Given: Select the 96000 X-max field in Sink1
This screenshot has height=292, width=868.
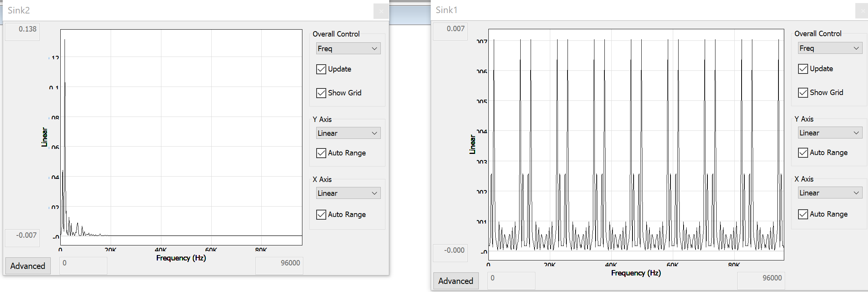Looking at the screenshot, I should 761,280.
